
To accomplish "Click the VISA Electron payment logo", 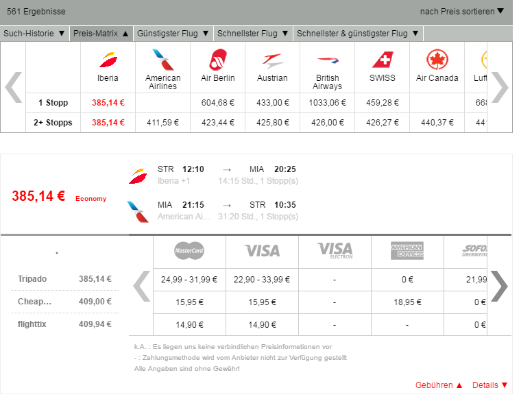I will pos(335,250).
